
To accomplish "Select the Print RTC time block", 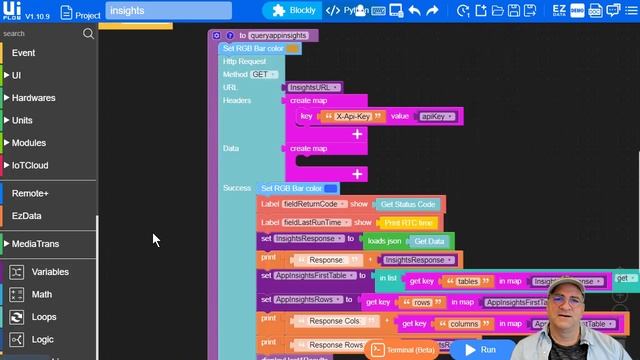I will click(408, 223).
